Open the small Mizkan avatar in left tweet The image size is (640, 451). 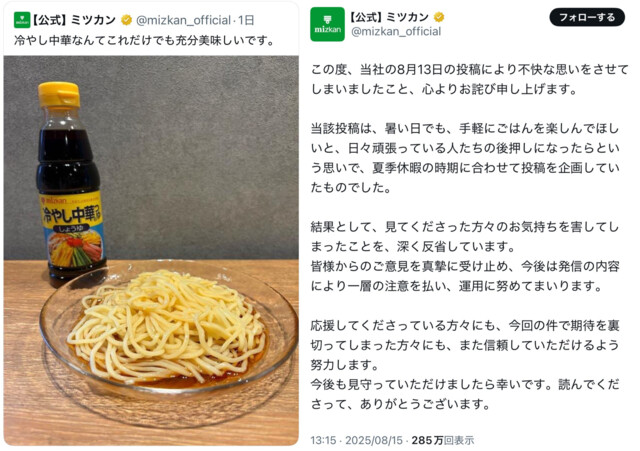coord(22,20)
